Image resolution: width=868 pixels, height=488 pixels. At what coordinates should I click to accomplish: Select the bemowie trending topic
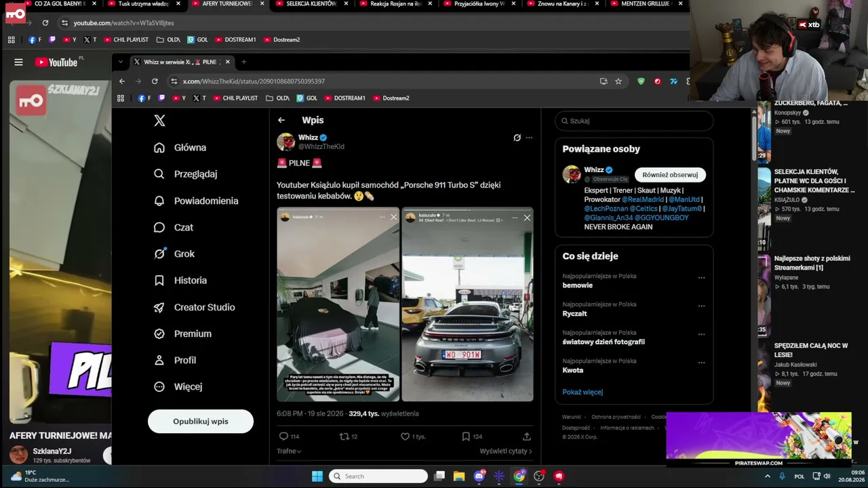[x=578, y=286]
